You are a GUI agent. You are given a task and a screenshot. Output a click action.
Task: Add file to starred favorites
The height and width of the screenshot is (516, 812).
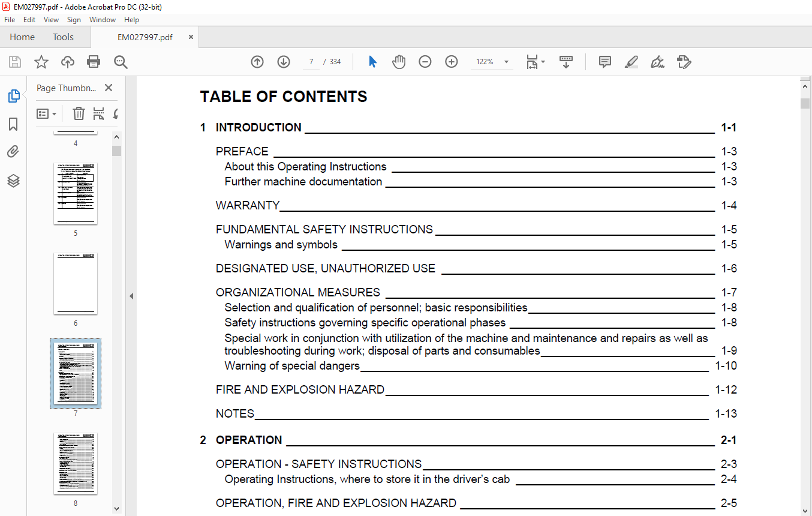click(41, 62)
